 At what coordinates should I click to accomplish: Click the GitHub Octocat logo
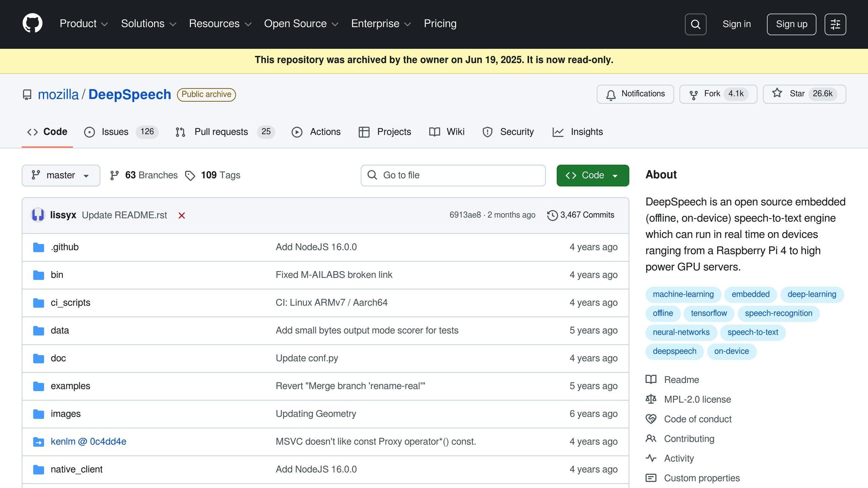click(x=33, y=23)
